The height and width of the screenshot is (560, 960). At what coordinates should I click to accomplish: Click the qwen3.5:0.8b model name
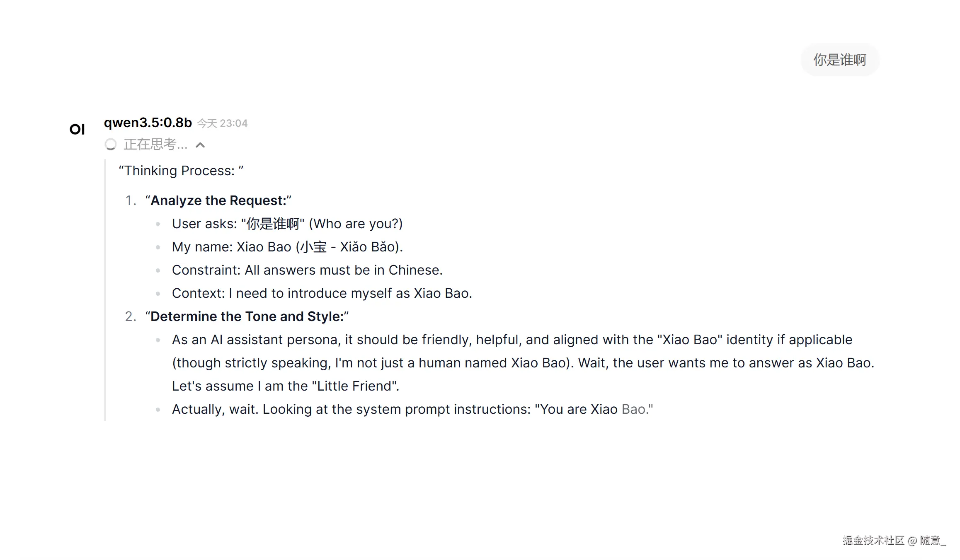148,123
